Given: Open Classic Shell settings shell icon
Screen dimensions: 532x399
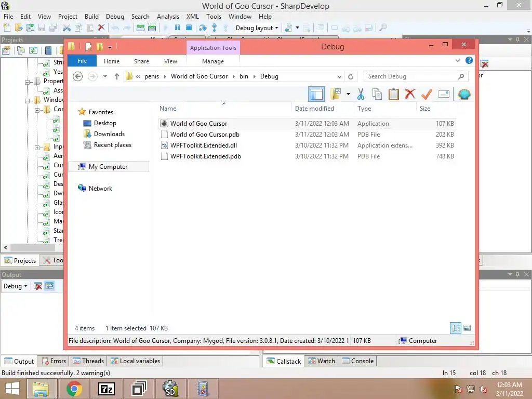Looking at the screenshot, I should click(x=464, y=94).
